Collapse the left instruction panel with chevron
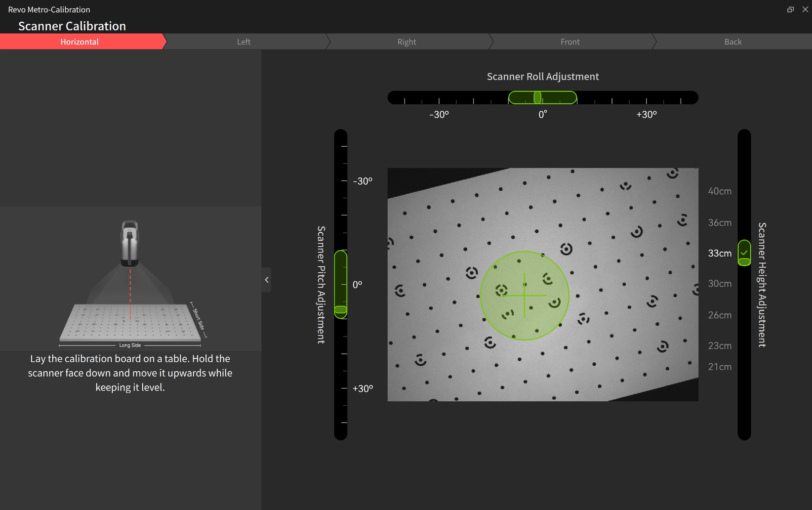The height and width of the screenshot is (510, 812). pos(267,280)
